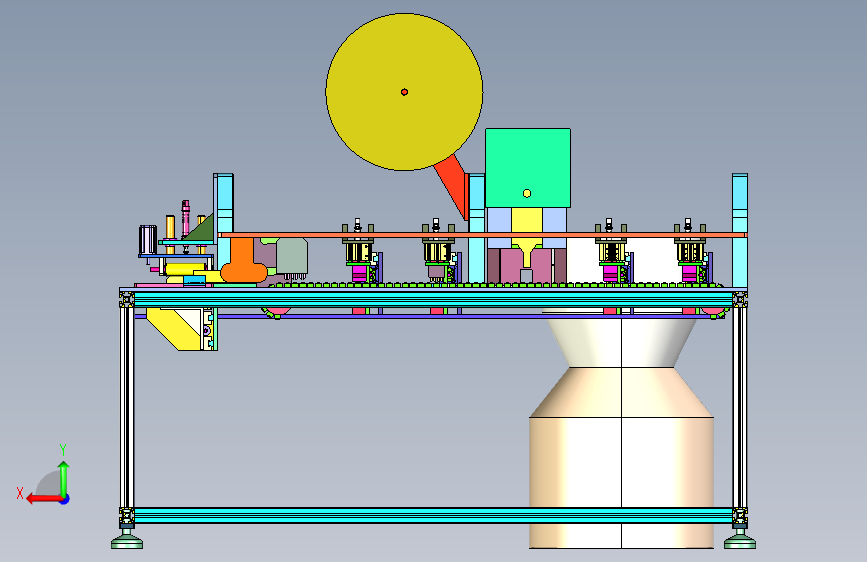Select the large yellow circular reel

(x=404, y=92)
